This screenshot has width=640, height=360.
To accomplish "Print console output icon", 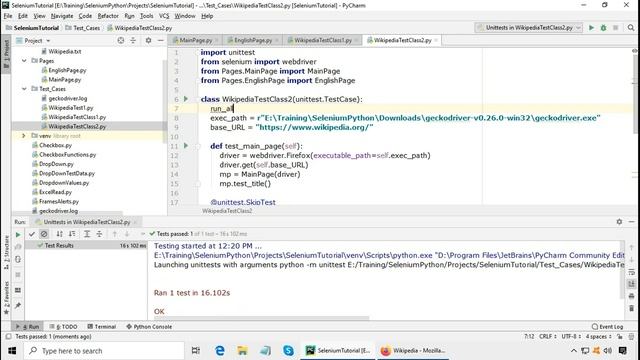I will point(631,296).
